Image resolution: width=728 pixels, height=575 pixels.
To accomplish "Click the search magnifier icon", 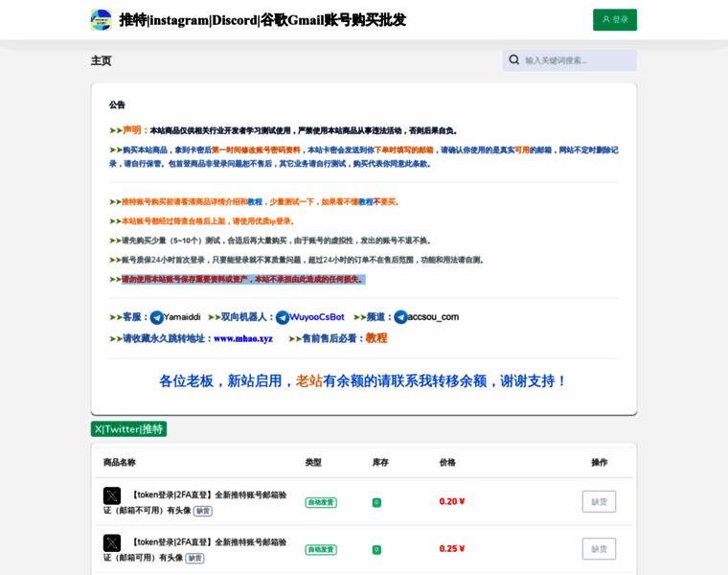I will coord(514,60).
